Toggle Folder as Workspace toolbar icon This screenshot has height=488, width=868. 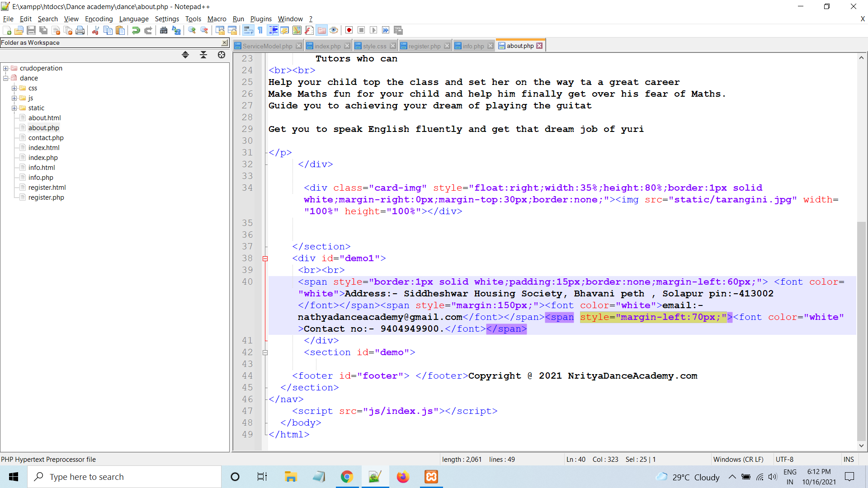pos(321,30)
